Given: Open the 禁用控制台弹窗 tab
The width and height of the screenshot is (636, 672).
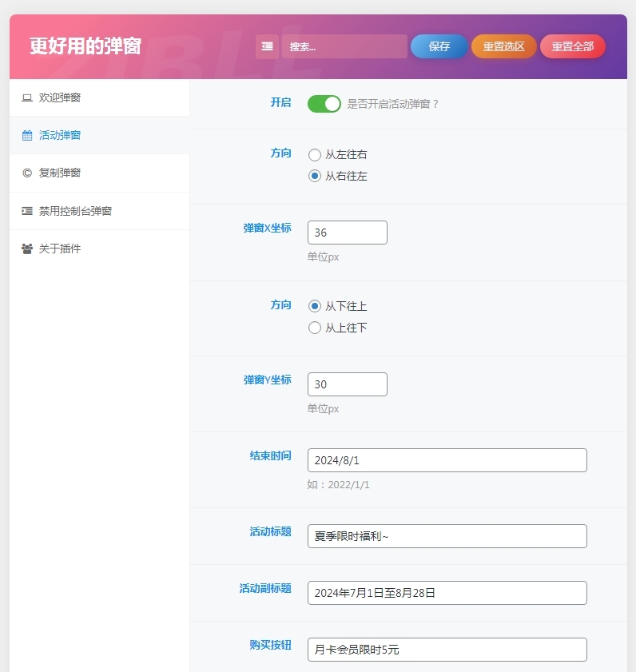Looking at the screenshot, I should click(x=75, y=211).
